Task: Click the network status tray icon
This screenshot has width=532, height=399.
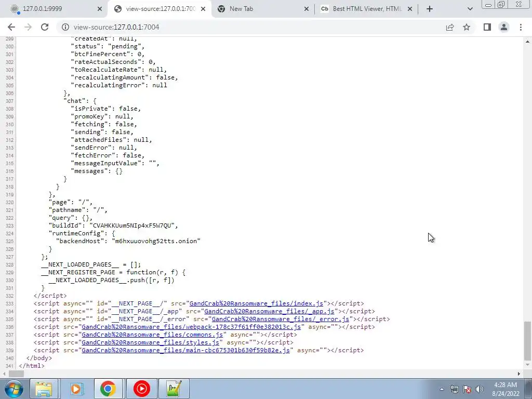Action: [x=454, y=389]
